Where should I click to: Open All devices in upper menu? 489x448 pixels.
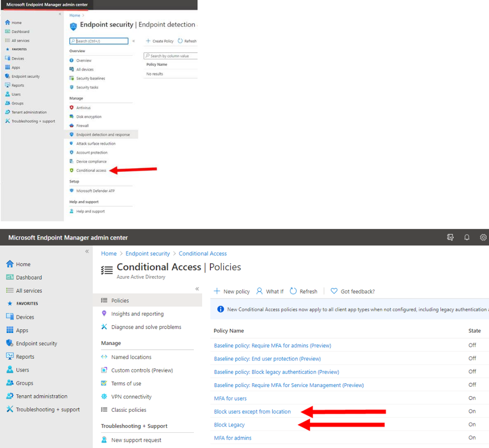point(82,69)
